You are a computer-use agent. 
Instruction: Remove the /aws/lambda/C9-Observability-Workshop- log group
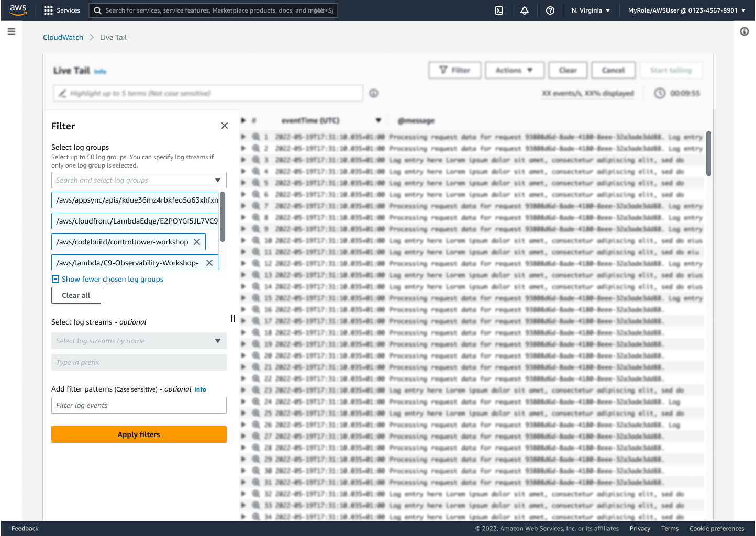(209, 263)
